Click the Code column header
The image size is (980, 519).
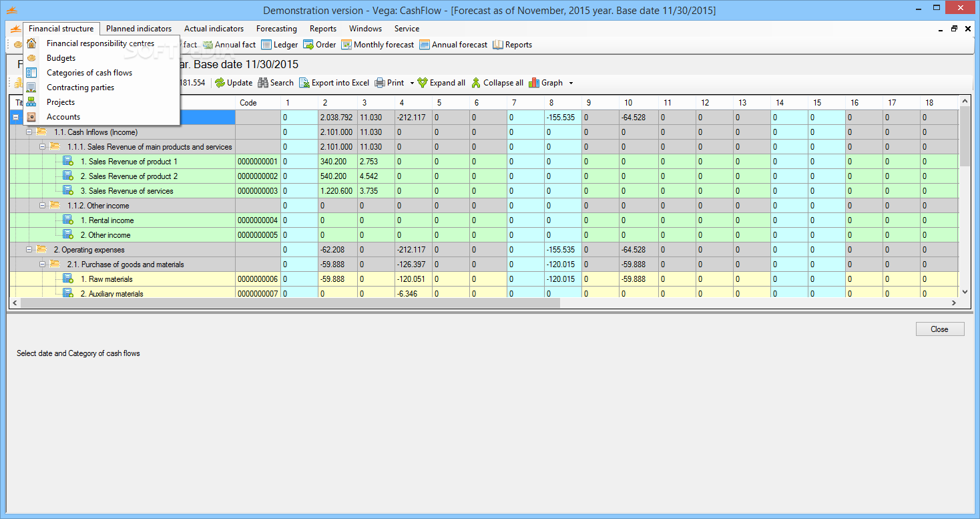258,103
